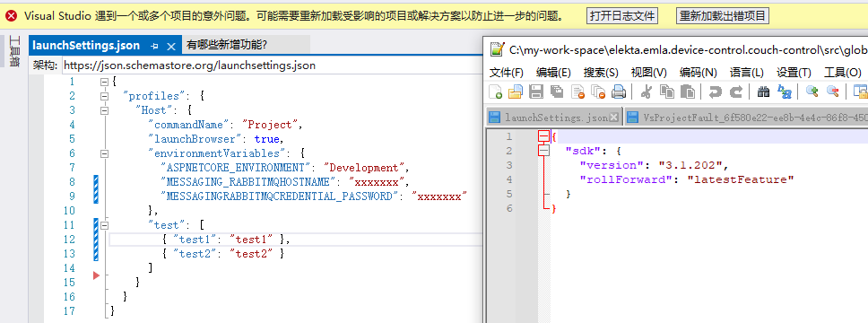Open the 文件(F) menu in Notepad++
The image size is (868, 323).
coord(507,73)
